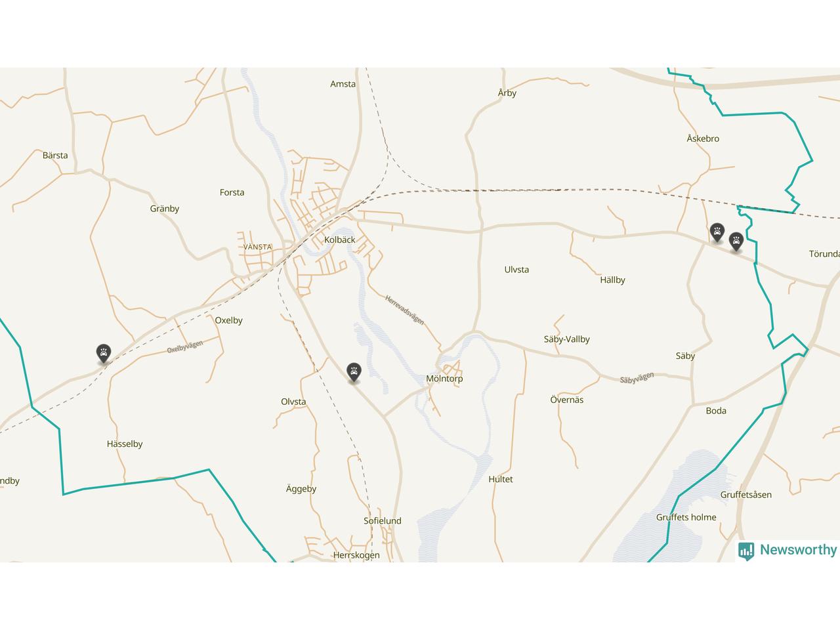This screenshot has width=840, height=630.
Task: Click the Hultet place label
Action: pos(501,479)
